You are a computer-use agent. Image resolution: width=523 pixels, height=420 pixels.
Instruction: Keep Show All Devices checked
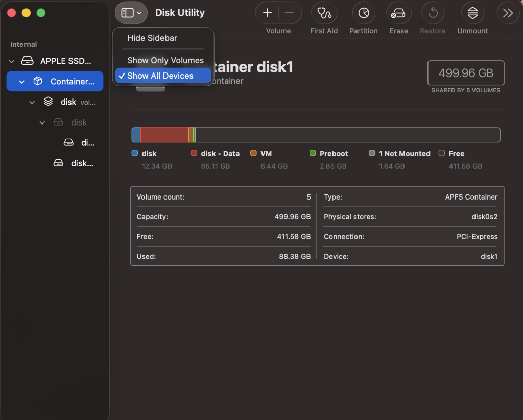point(162,76)
